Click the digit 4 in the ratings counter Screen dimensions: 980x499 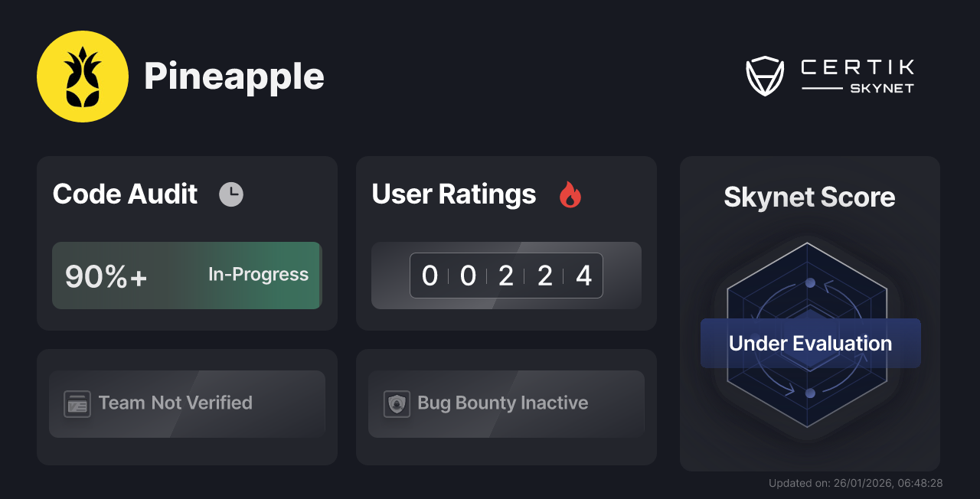583,276
